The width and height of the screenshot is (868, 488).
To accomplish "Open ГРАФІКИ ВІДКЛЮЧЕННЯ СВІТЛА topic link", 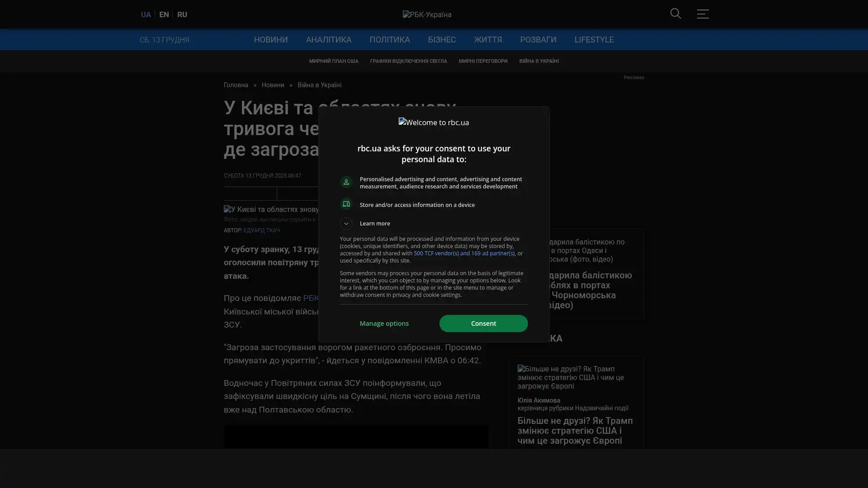I will 408,61.
